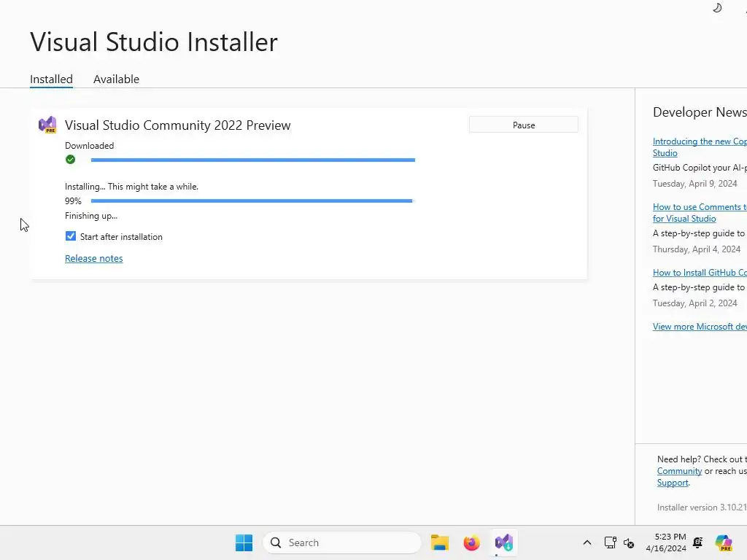The width and height of the screenshot is (747, 560).
Task: Click the Tuesday, April 9, 2024 date
Action: coord(694,183)
